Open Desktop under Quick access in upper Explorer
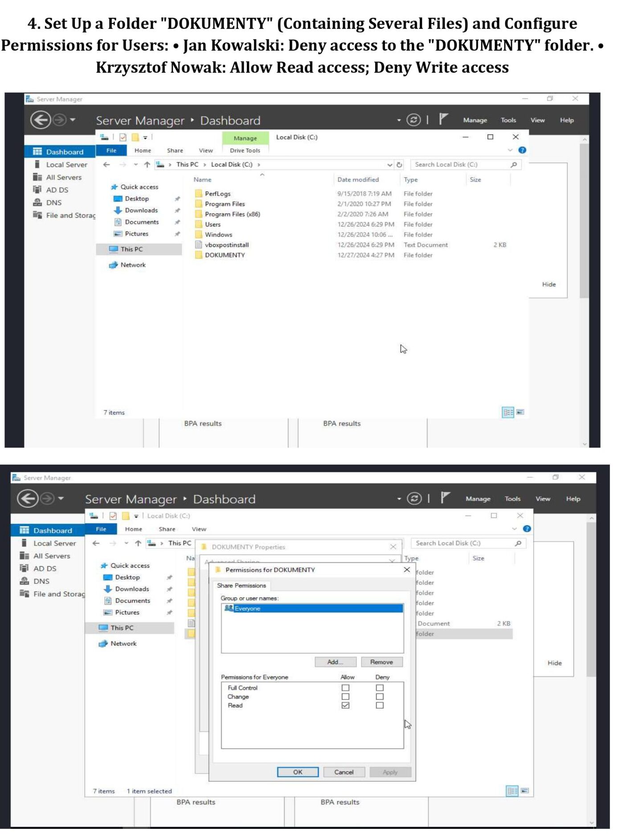 pyautogui.click(x=136, y=199)
